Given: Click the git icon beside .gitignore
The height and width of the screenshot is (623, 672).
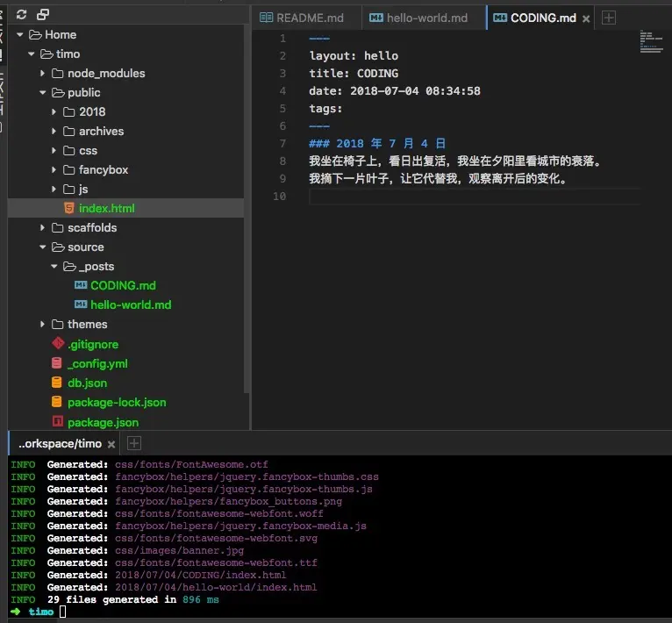Looking at the screenshot, I should 58,343.
